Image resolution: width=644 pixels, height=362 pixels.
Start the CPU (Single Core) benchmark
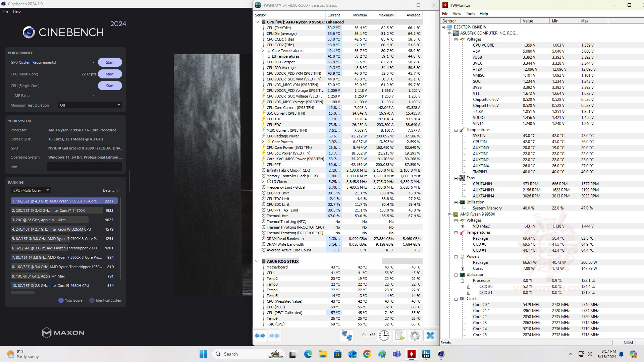110,86
